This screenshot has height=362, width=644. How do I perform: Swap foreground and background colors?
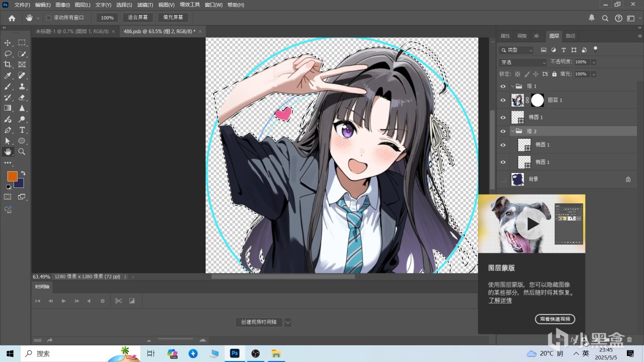click(23, 173)
